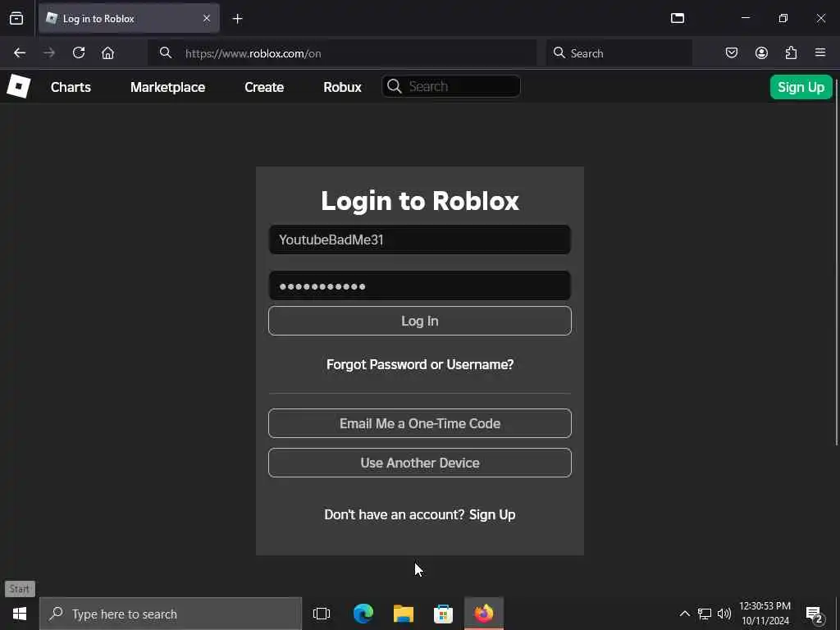Open the Firefox hamburger menu

coord(820,53)
